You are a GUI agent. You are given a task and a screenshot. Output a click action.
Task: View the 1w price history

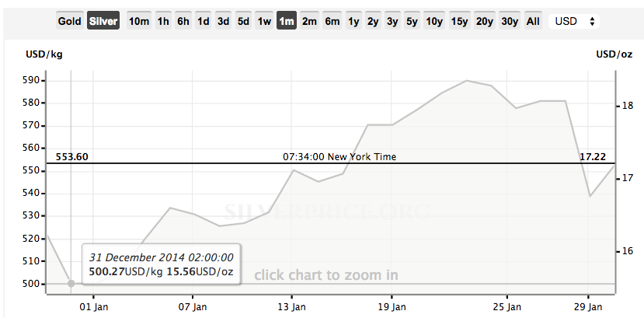[x=264, y=20]
